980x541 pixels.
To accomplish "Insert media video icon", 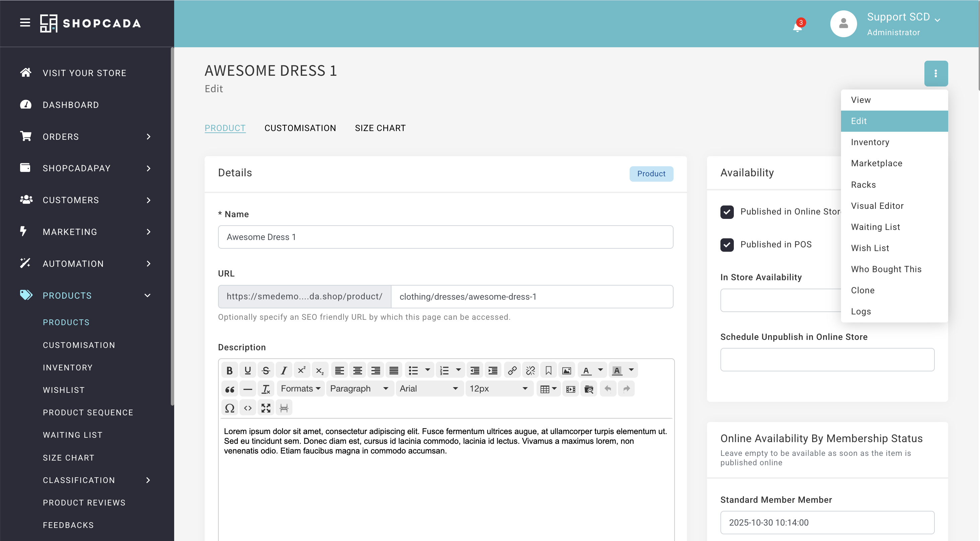I will click(x=571, y=389).
